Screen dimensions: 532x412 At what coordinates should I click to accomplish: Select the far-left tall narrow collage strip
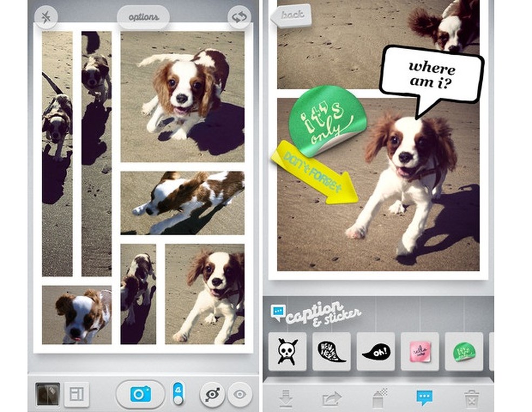[x=57, y=154]
